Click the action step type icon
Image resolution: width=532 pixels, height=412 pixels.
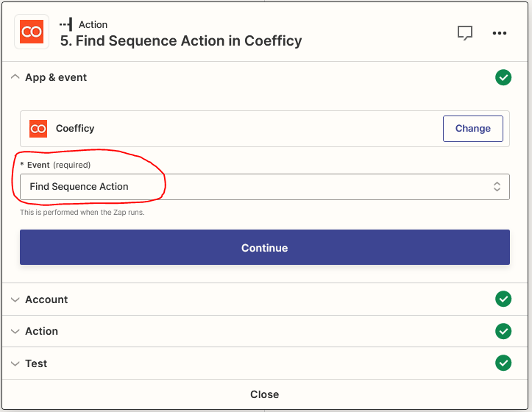coord(66,24)
